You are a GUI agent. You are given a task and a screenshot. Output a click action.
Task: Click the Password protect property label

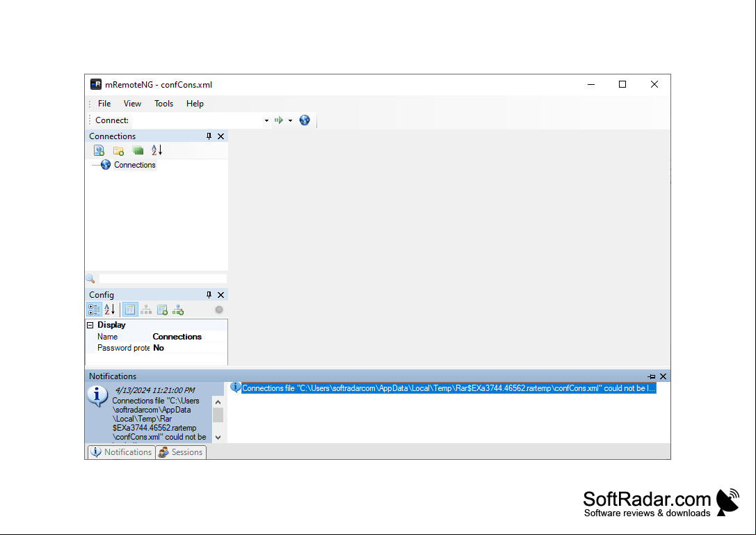coord(123,348)
